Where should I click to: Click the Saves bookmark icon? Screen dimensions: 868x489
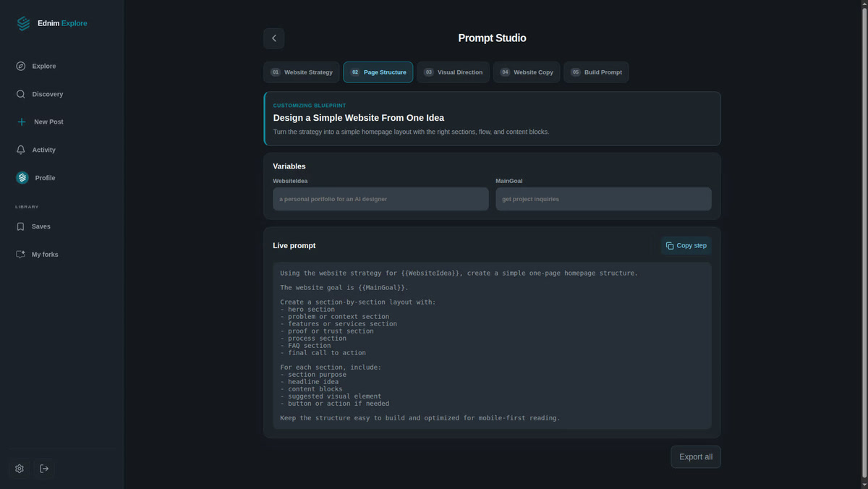[21, 226]
